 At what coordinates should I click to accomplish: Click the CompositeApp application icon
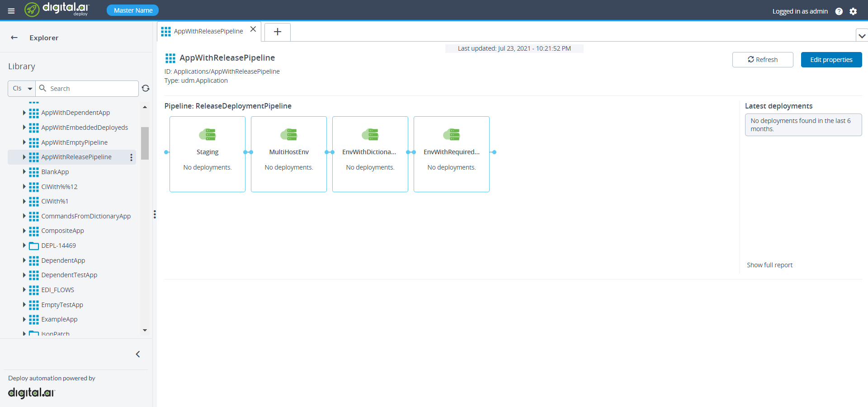tap(34, 231)
